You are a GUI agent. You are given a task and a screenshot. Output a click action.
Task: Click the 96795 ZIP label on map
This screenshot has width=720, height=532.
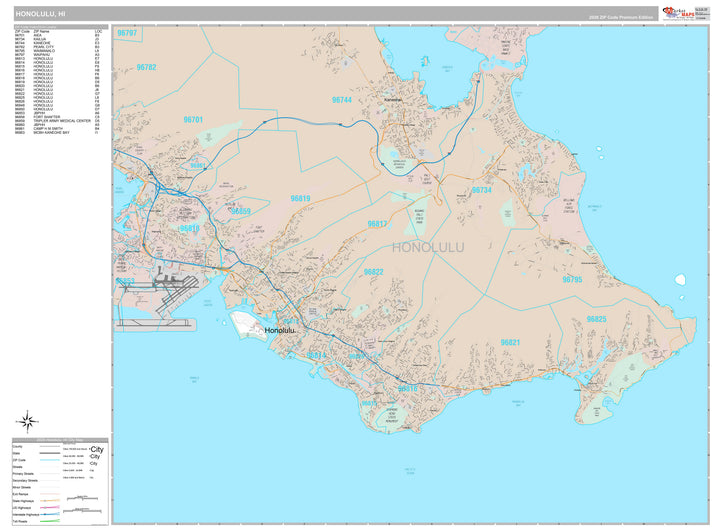(x=572, y=280)
